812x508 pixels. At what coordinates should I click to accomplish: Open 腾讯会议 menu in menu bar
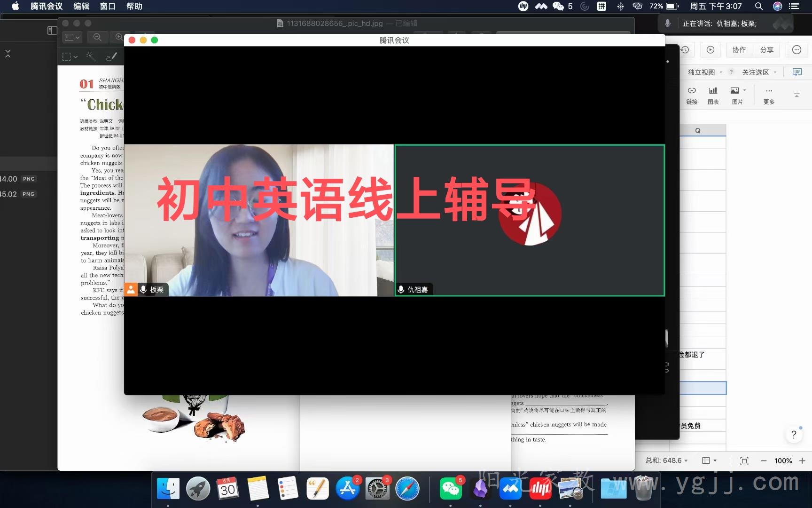(x=47, y=6)
